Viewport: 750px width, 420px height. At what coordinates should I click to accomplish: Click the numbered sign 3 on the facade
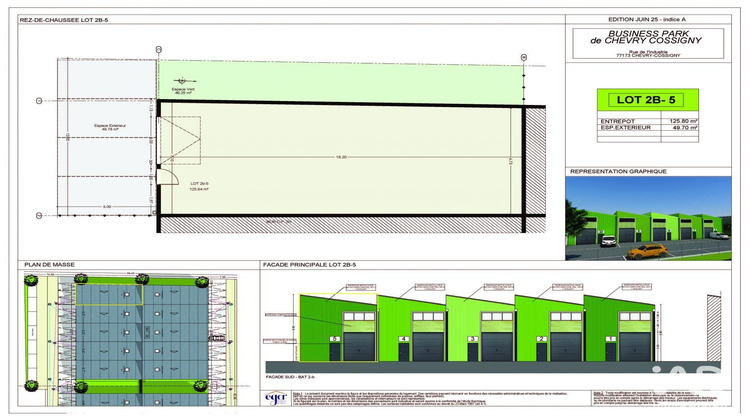pyautogui.click(x=471, y=339)
